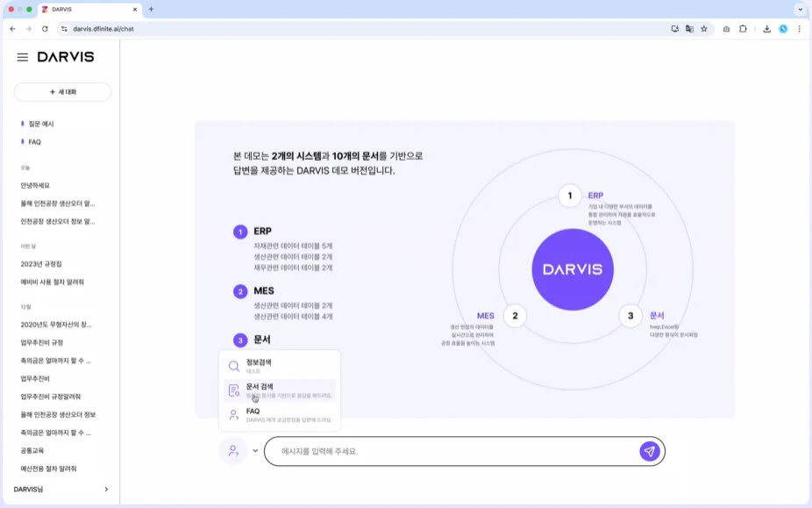This screenshot has height=508, width=812.
Task: Open pinned FAQ item in sidebar
Action: point(35,142)
